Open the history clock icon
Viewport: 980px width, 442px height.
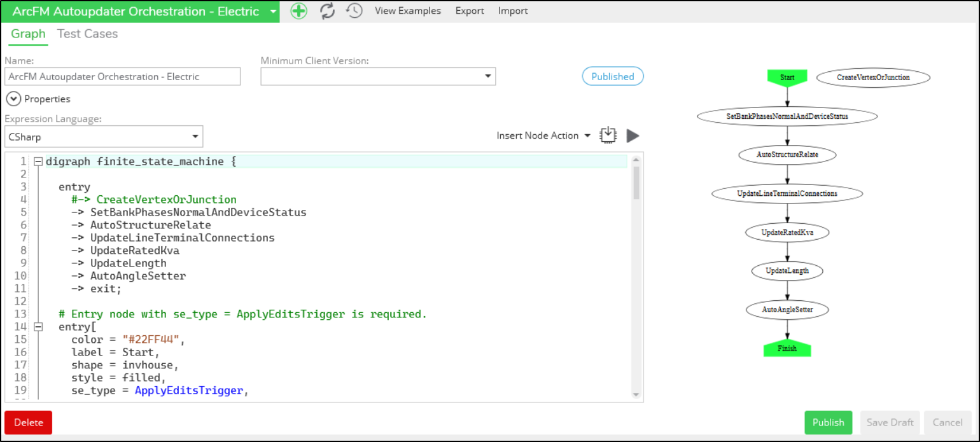click(354, 11)
